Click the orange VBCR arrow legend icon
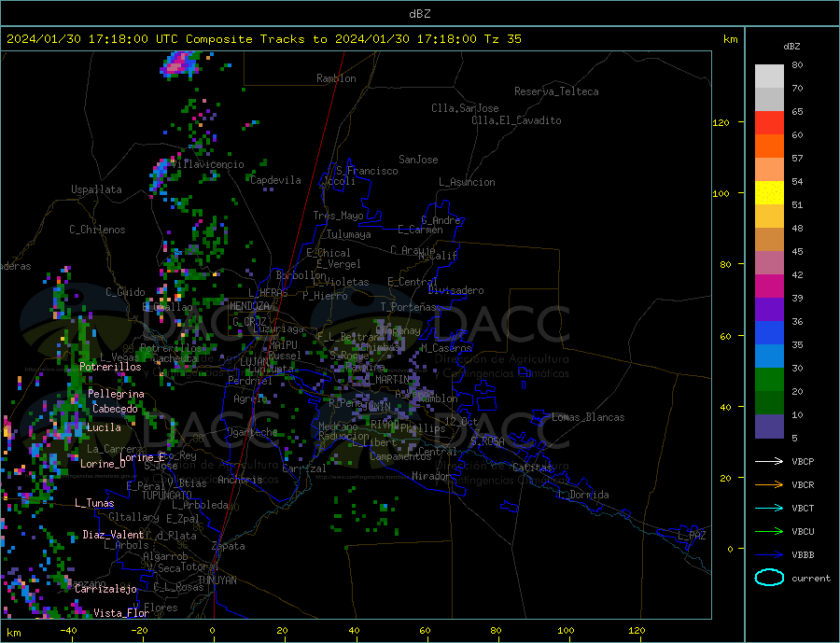Screen dimensions: 840x643 point(769,485)
